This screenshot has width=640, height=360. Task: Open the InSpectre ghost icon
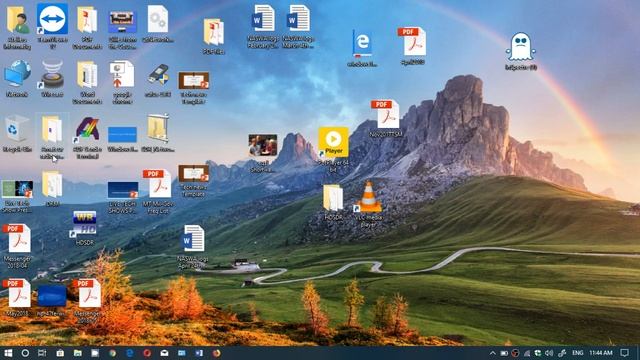pyautogui.click(x=520, y=47)
